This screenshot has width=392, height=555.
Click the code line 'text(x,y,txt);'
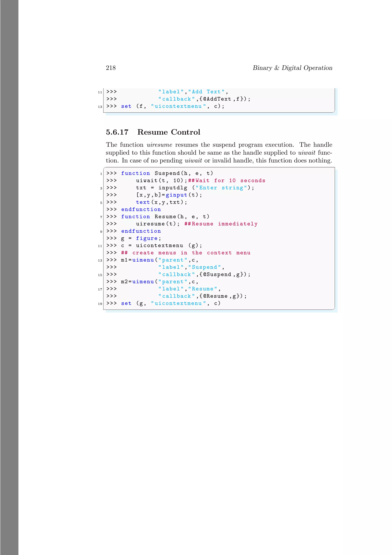pyautogui.click(x=161, y=202)
